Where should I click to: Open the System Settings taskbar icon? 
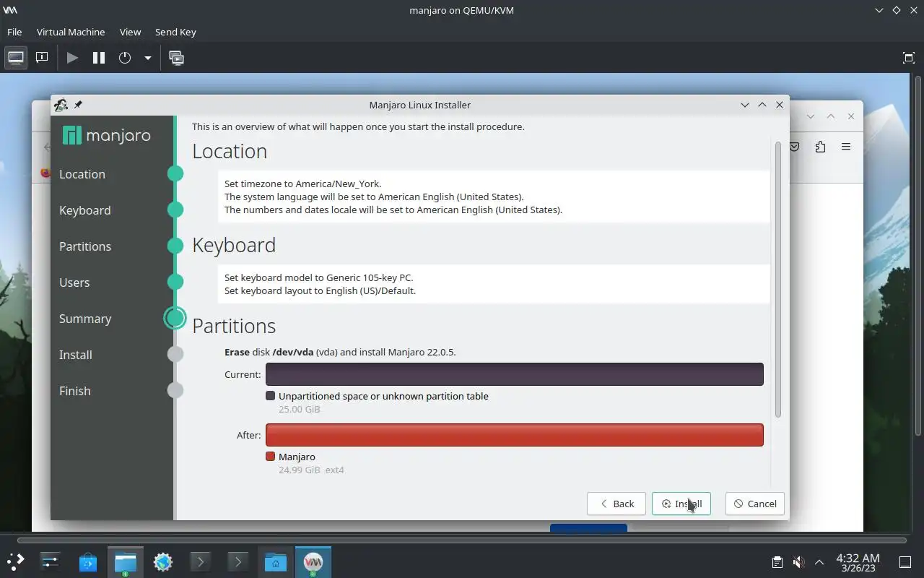point(51,561)
